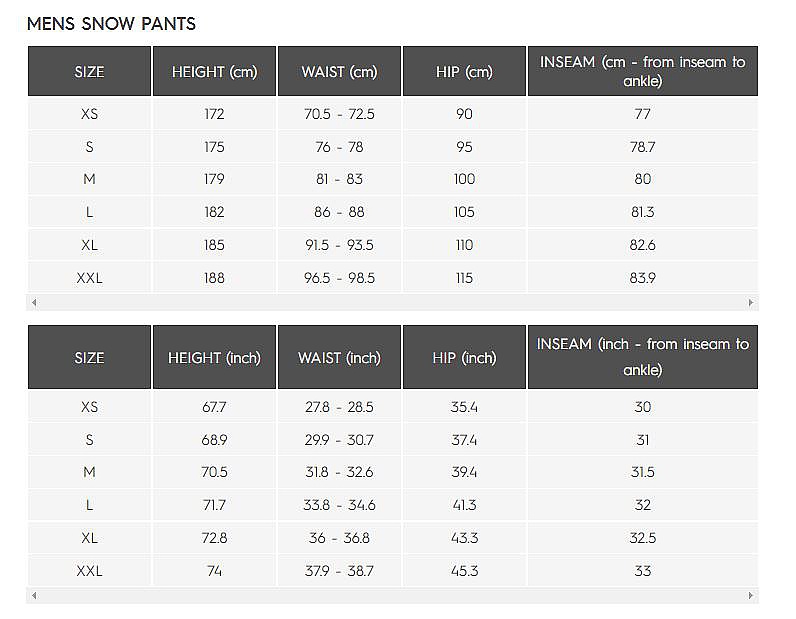
Task: Click the INSEAM (inch) column header
Action: [642, 357]
